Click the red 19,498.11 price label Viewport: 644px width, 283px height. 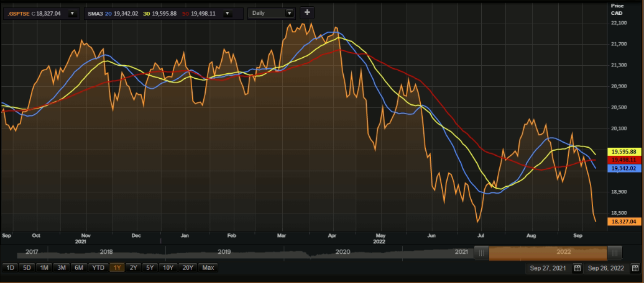pos(623,159)
